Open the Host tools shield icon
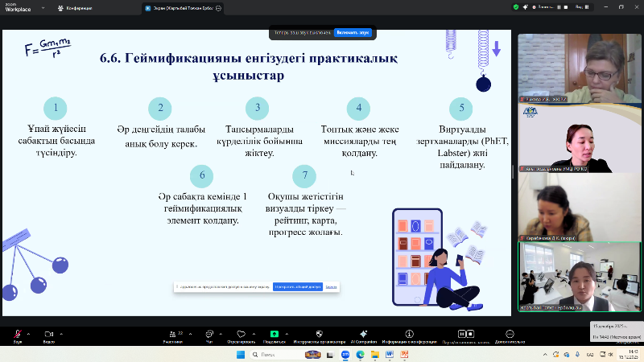This screenshot has height=362, width=644. 319,334
